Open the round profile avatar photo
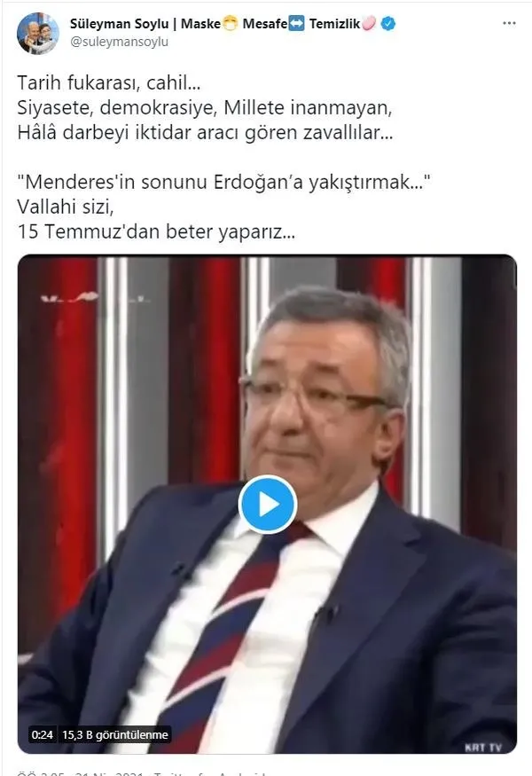The width and height of the screenshot is (532, 776). (x=37, y=33)
